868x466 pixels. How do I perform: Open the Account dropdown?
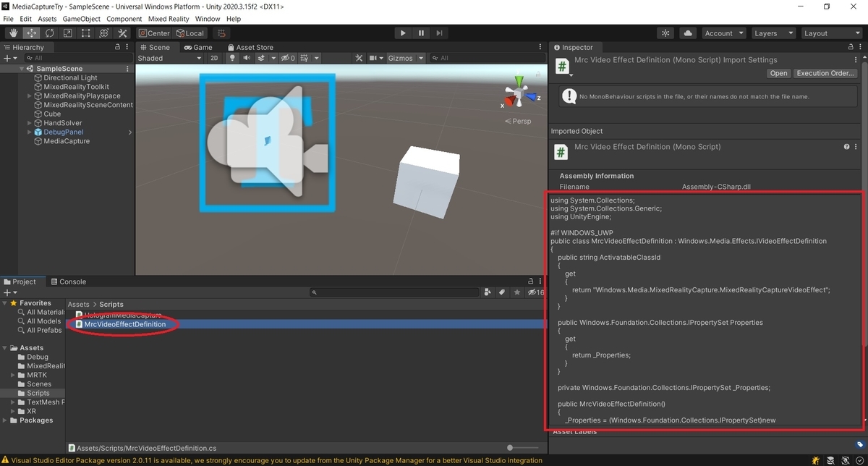click(723, 33)
